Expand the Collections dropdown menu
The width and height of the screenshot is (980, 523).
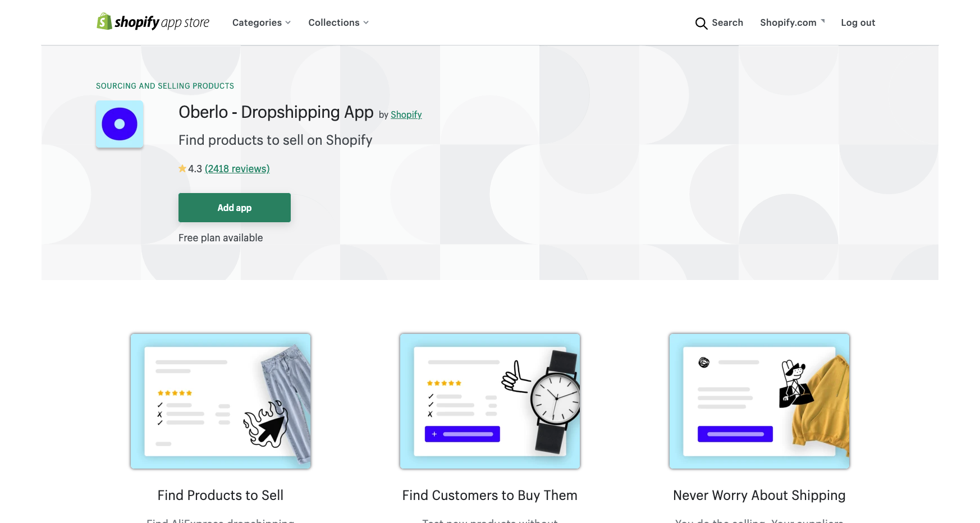pyautogui.click(x=338, y=22)
